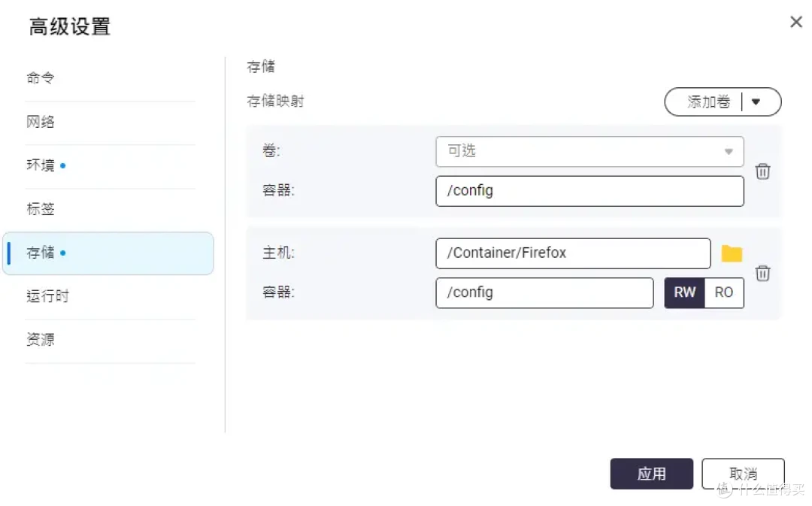Edit the host path /Container/Firefox
Screen dimensions: 812x506
573,253
